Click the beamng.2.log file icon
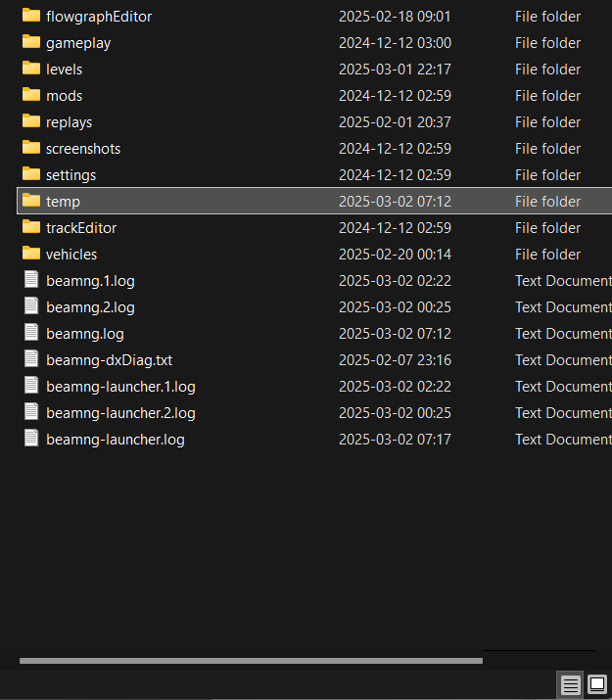 pos(31,305)
